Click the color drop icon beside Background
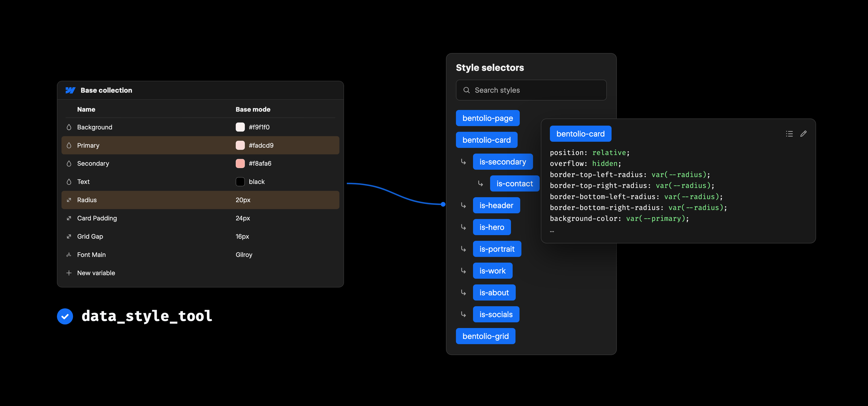Viewport: 868px width, 406px height. pos(69,127)
